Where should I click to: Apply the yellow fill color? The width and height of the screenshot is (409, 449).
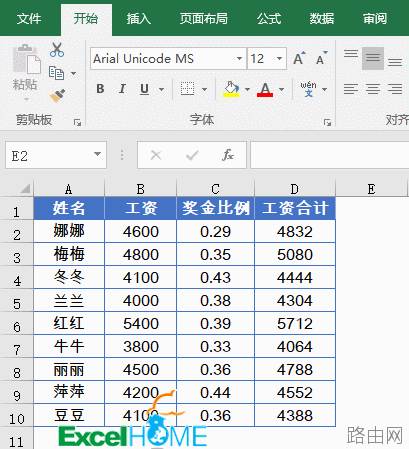[x=232, y=89]
